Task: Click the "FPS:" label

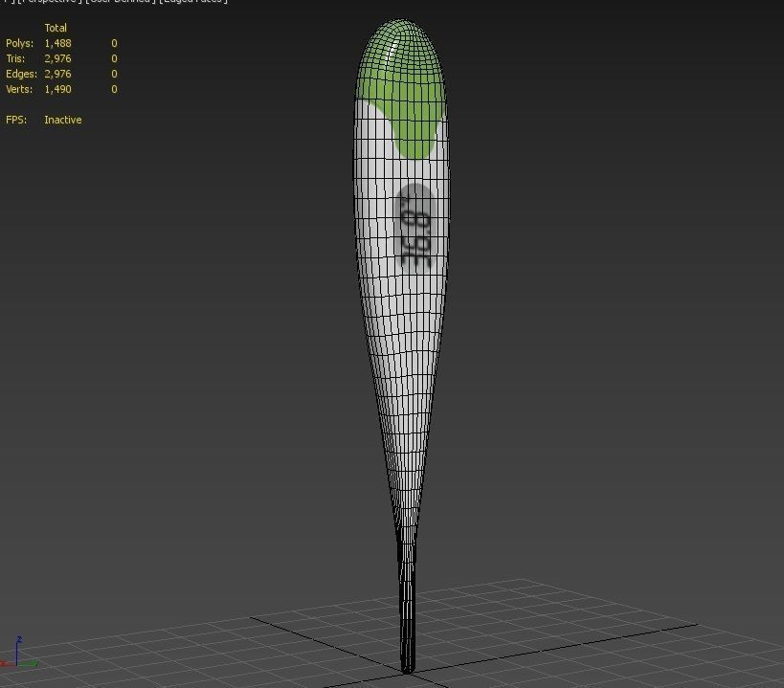Action: [16, 120]
